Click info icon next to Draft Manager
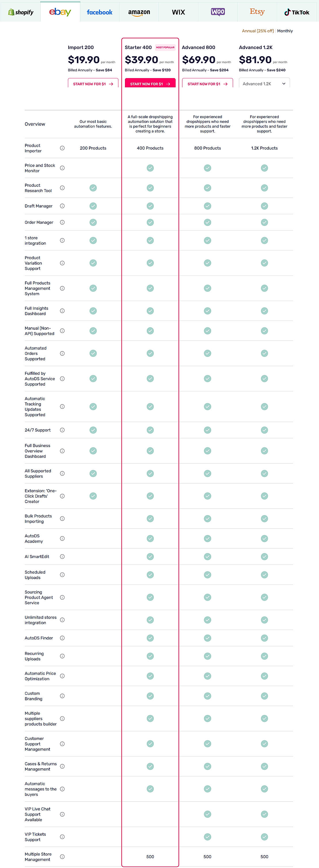The image size is (319, 868). (62, 206)
